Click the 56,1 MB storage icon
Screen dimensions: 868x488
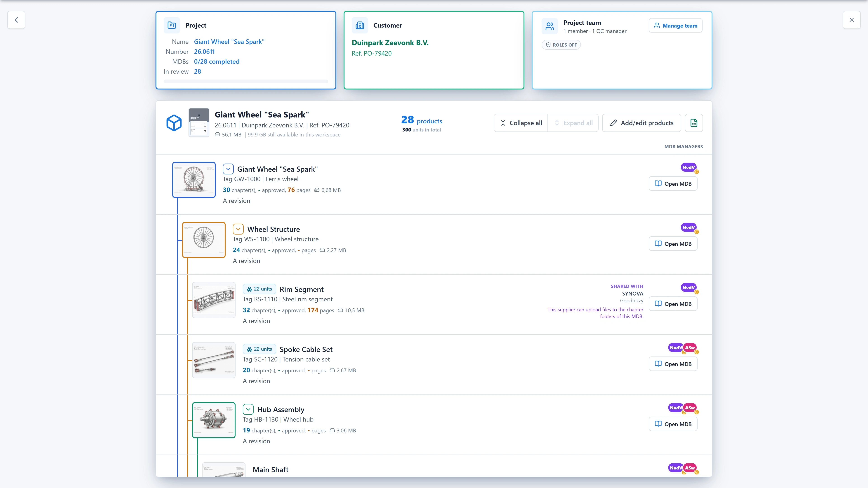(x=217, y=135)
